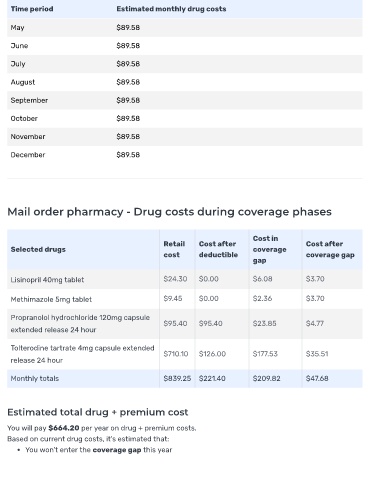This screenshot has width=370, height=480.
Task: Select the May cost row
Action: tap(185, 28)
